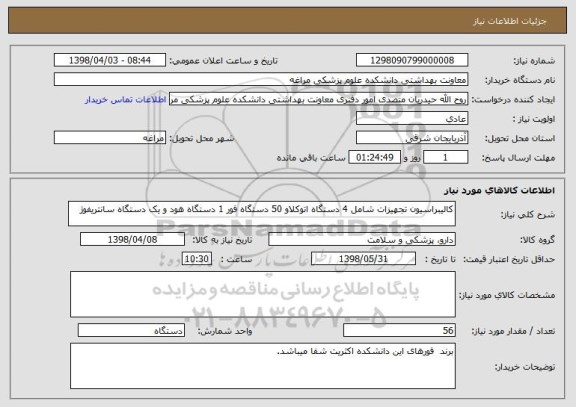This screenshot has height=407, width=576.
Task: Click the label 'شهر محل تحویل:'
Action: coord(202,138)
